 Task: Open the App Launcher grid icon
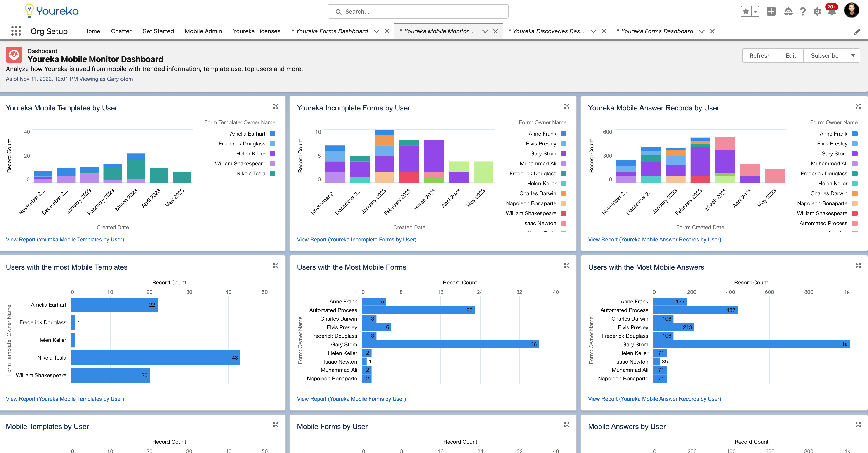pyautogui.click(x=16, y=31)
